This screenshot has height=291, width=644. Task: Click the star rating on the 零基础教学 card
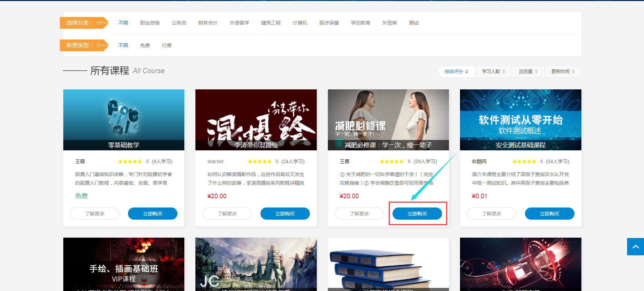tap(130, 161)
